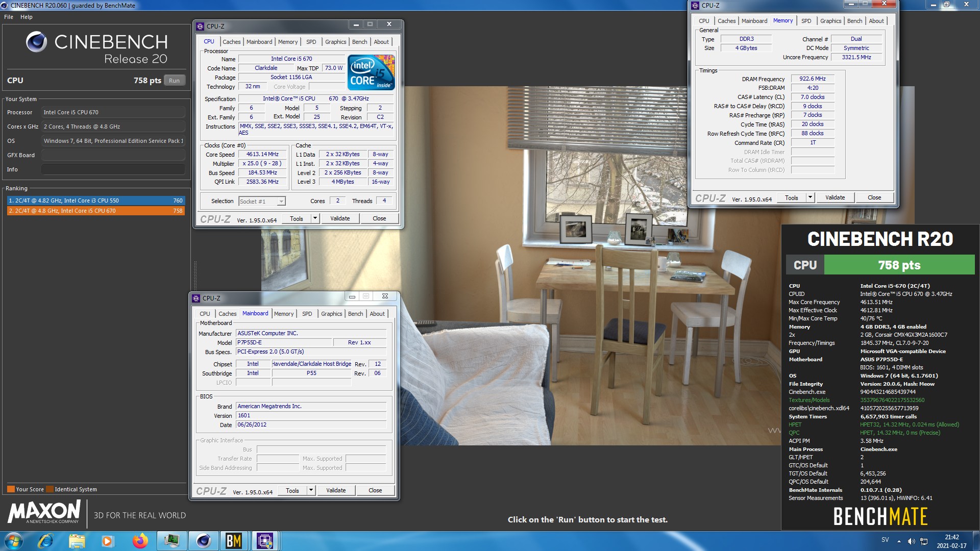980x551 pixels.
Task: Click the Identical System legend swatch
Action: 50,489
